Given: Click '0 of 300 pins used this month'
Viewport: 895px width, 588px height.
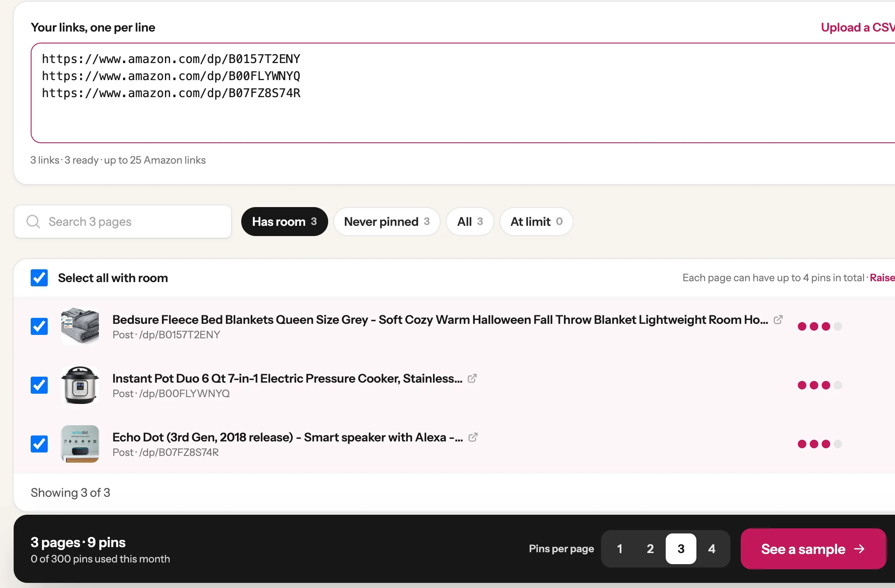Looking at the screenshot, I should pos(100,559).
